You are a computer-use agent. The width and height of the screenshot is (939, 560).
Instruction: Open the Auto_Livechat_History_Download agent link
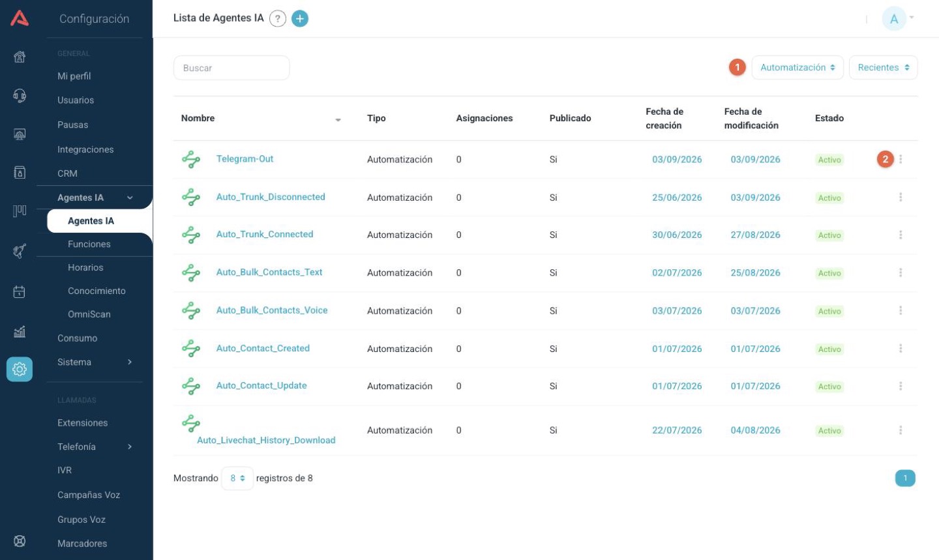266,440
